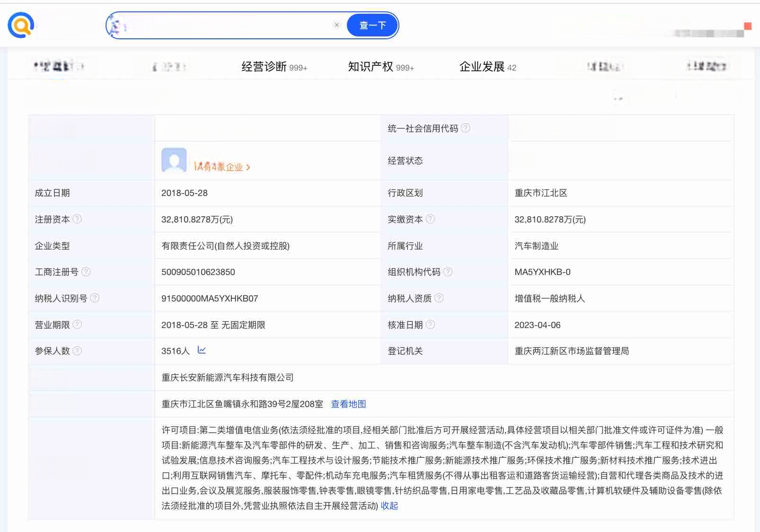Show help for 纳税人识别号

pos(95,298)
